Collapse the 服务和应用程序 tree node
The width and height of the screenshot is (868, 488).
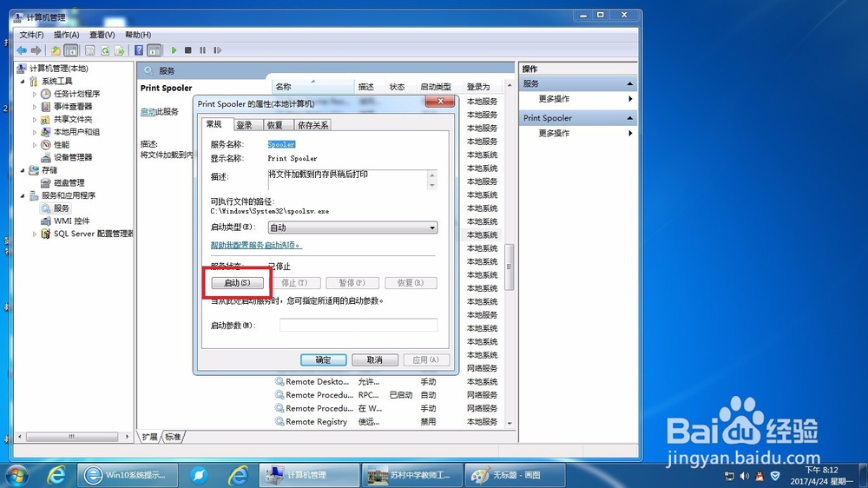point(23,195)
